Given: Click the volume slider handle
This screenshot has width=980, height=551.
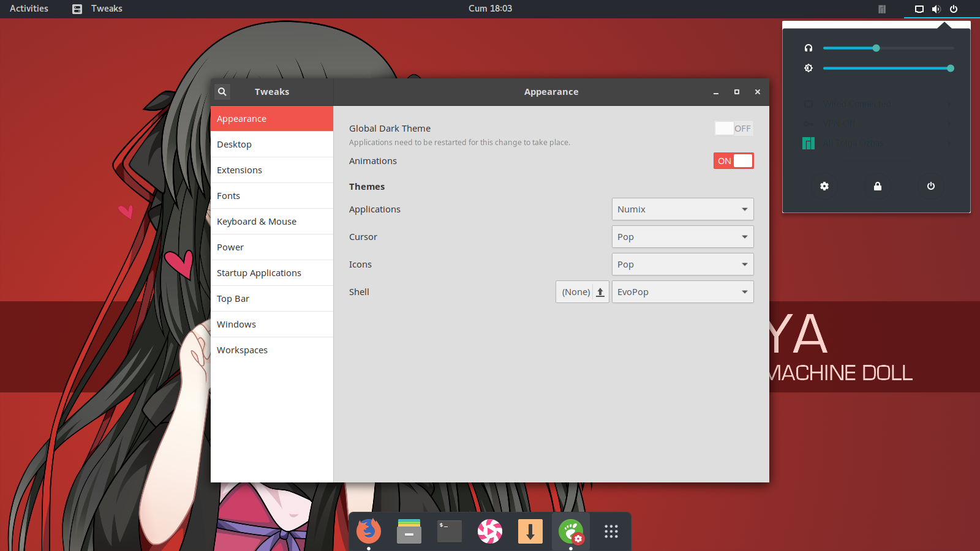Looking at the screenshot, I should click(x=876, y=48).
